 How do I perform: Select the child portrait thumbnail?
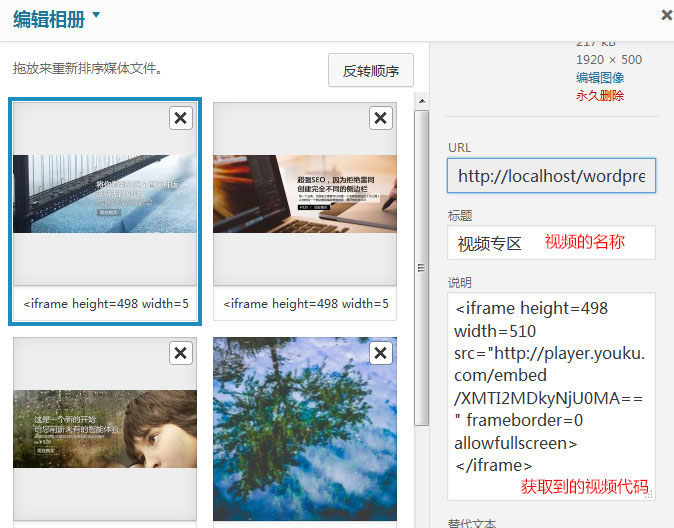point(105,430)
